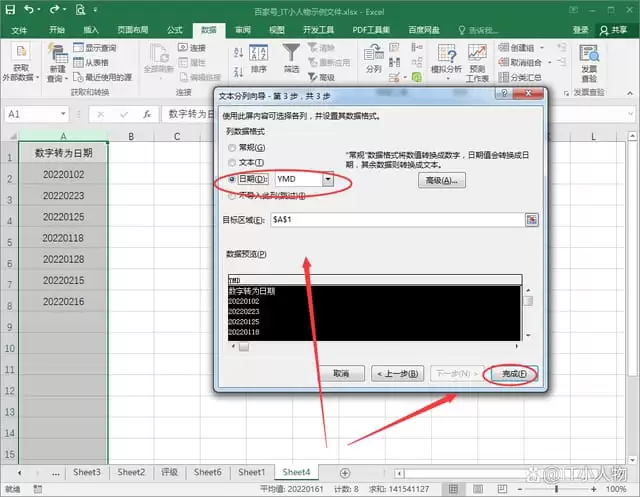640x497 pixels.
Task: Click the destination (目标区域) input field
Action: point(398,220)
